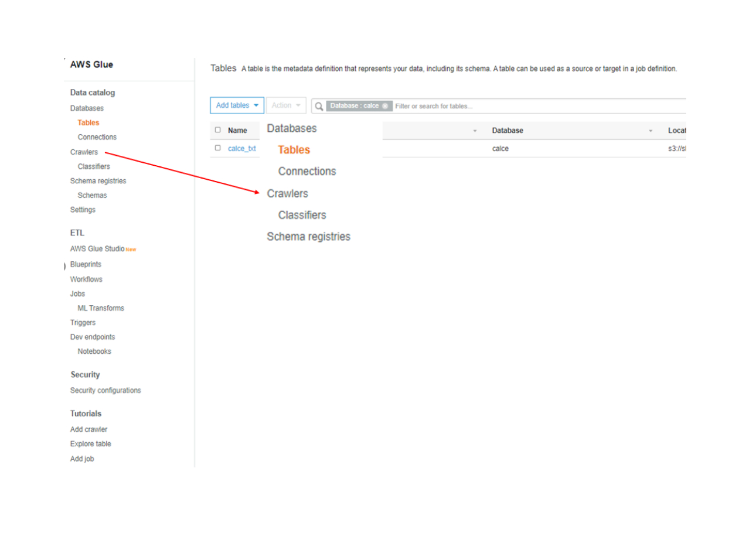The width and height of the screenshot is (756, 533).
Task: Open Dev endpoints
Action: point(93,337)
